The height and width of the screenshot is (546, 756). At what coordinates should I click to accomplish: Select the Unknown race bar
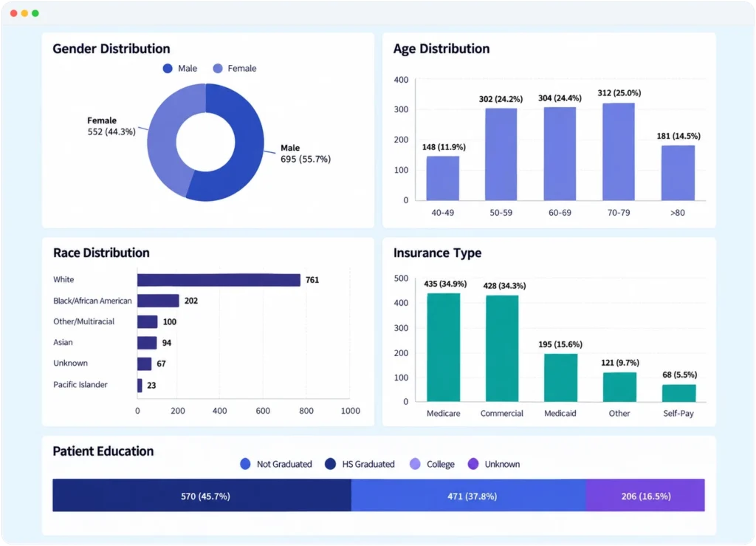tap(144, 364)
